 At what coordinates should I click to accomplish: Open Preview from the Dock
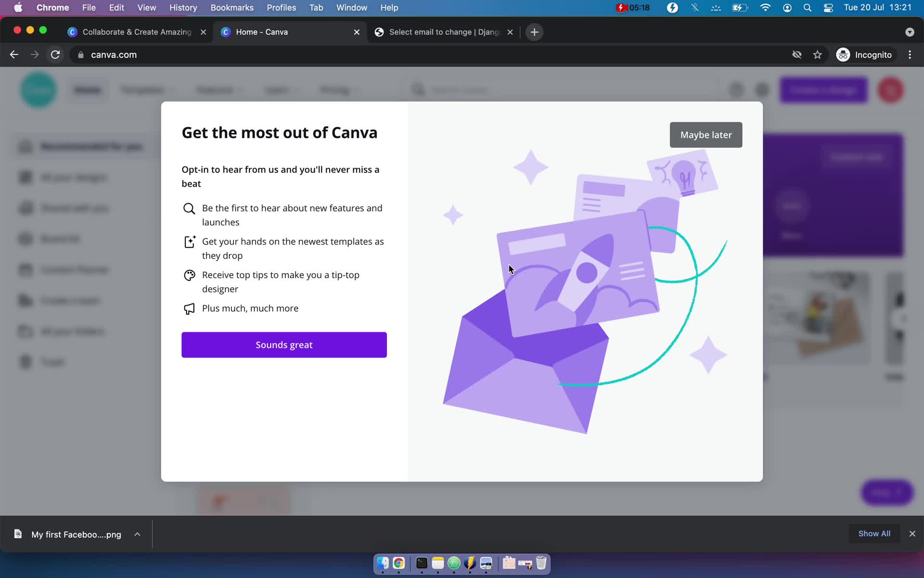[x=486, y=563]
